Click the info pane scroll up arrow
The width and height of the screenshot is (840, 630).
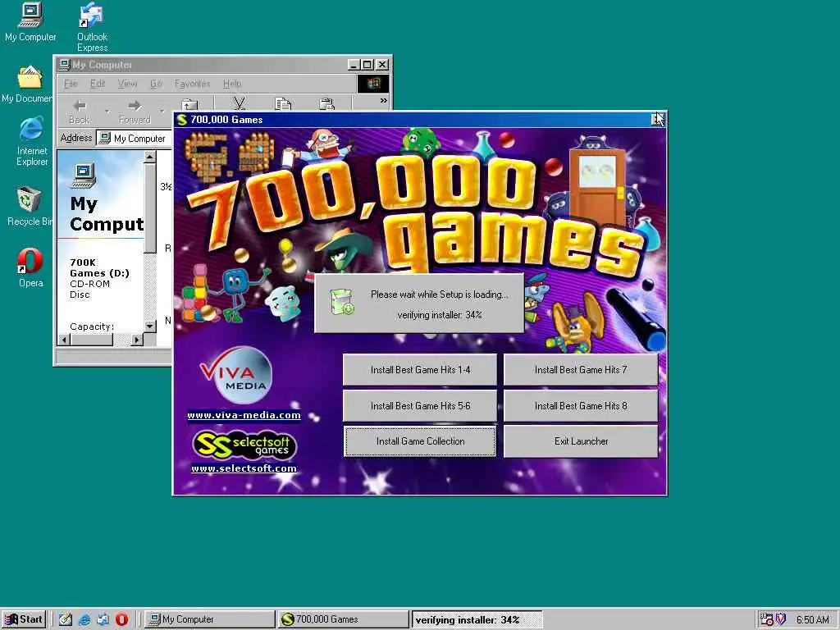(x=150, y=157)
